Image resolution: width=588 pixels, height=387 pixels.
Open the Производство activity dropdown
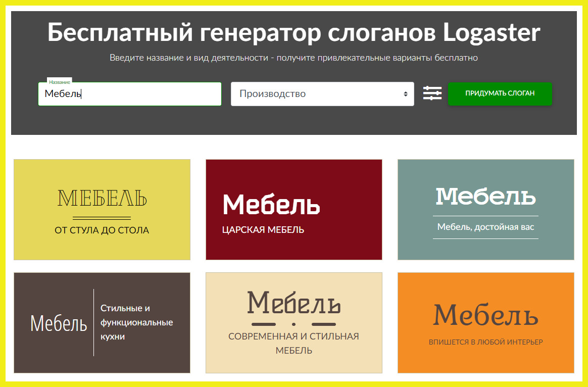pos(322,94)
